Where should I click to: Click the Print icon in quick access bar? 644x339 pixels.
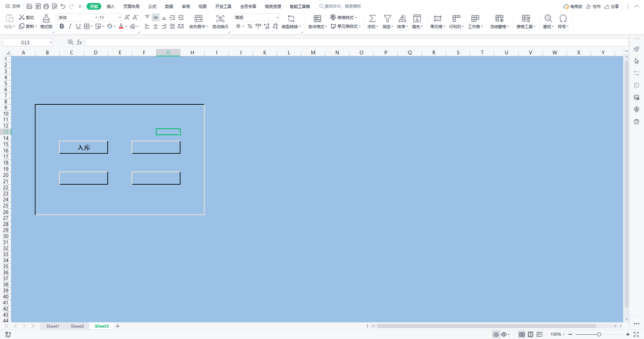point(46,6)
